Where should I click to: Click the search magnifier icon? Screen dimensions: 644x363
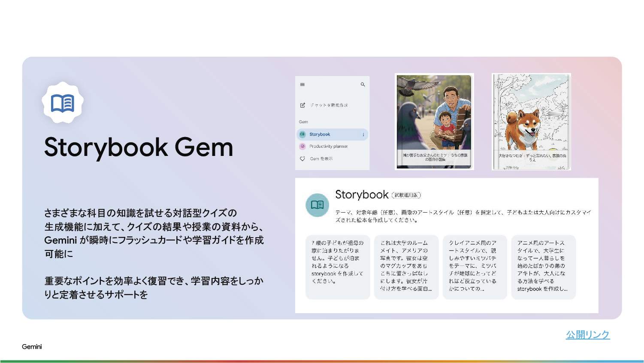[x=363, y=85]
